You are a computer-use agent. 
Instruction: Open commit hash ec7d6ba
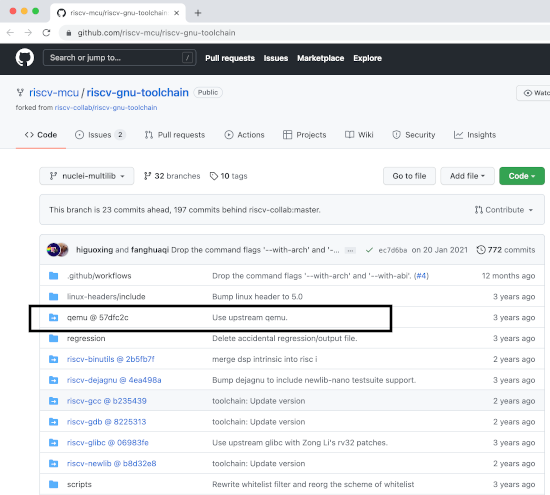pyautogui.click(x=393, y=250)
